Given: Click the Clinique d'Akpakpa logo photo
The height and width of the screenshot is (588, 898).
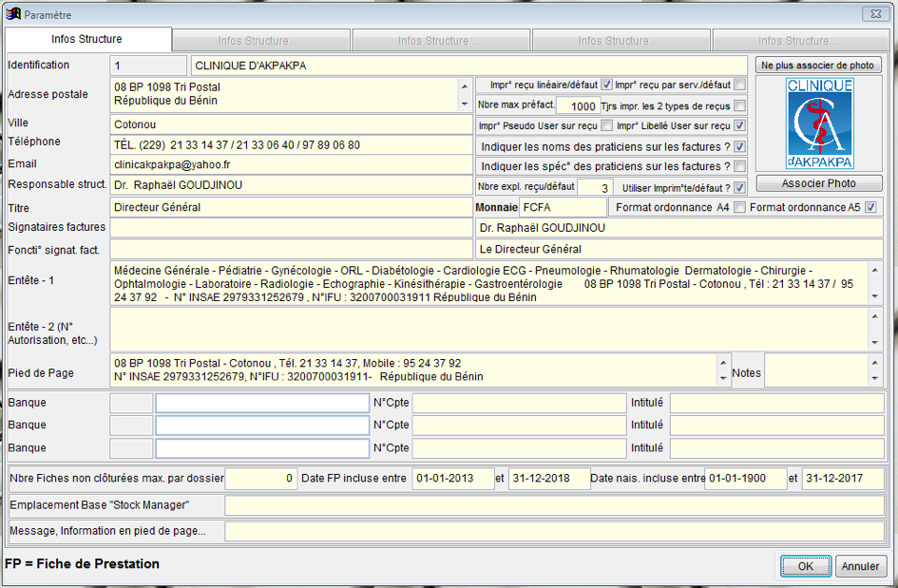Looking at the screenshot, I should tap(819, 123).
